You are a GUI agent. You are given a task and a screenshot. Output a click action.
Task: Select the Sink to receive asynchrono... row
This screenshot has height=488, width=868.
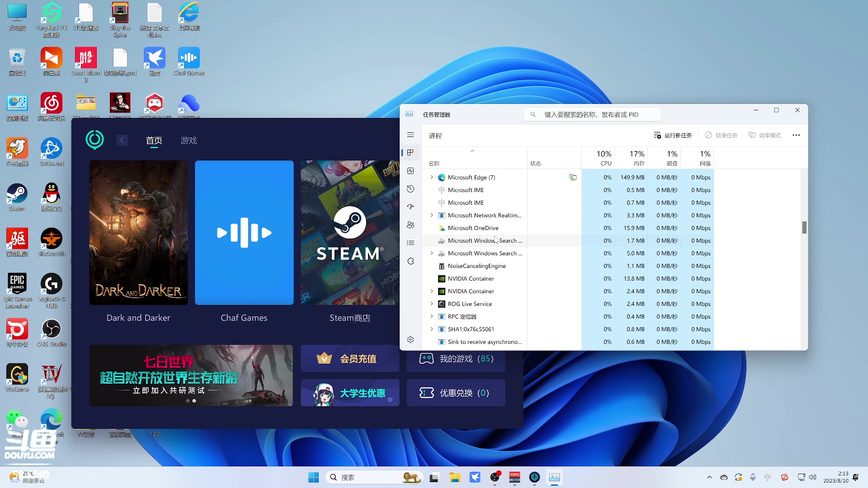point(568,342)
